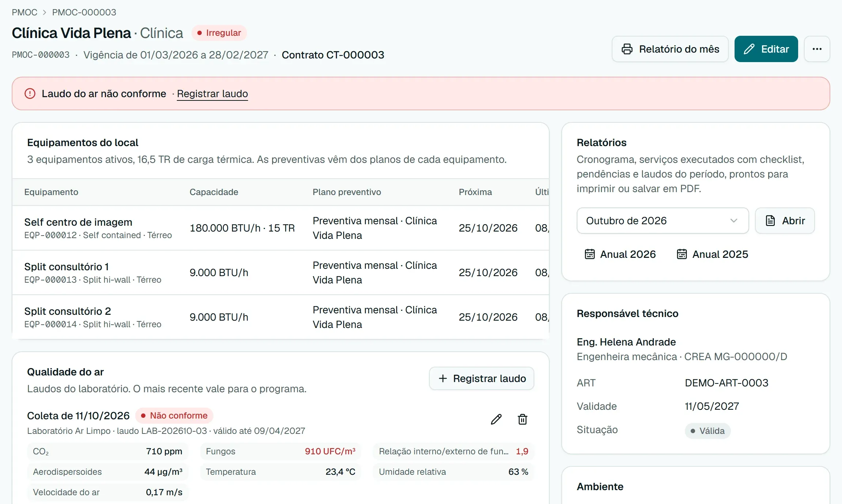Open the Relatório do mês print report
Screen dimensions: 842x504
tap(670, 49)
